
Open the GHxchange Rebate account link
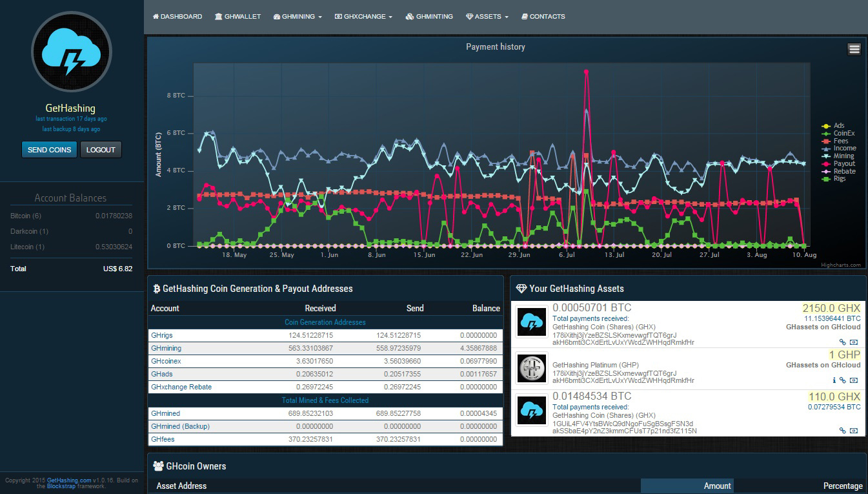tap(181, 387)
